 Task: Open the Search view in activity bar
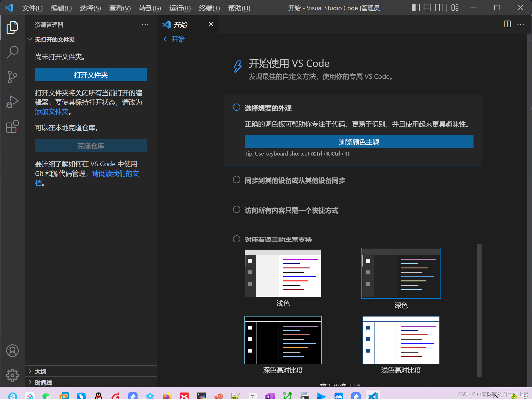pyautogui.click(x=12, y=52)
